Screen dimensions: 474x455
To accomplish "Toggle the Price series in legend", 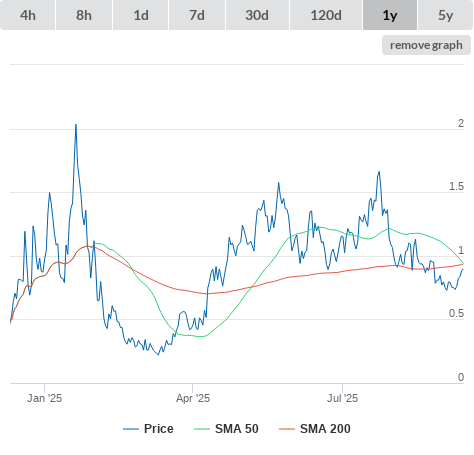I will click(x=159, y=429).
